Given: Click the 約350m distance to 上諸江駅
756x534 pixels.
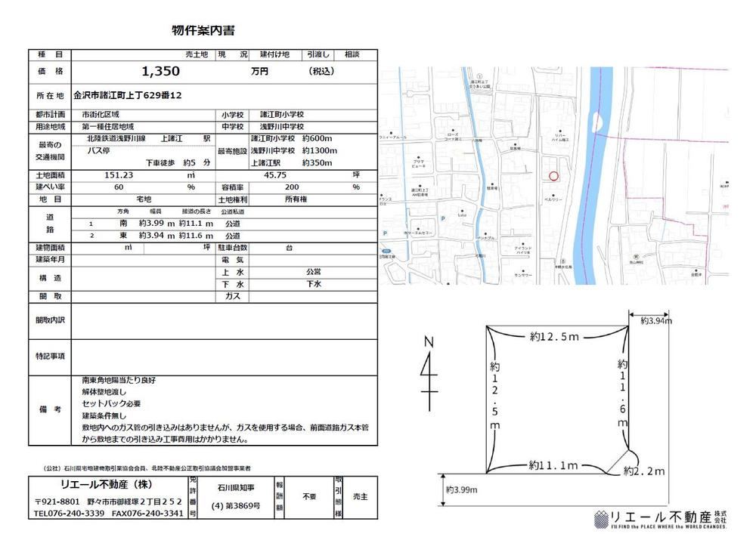Looking at the screenshot, I should click(318, 162).
